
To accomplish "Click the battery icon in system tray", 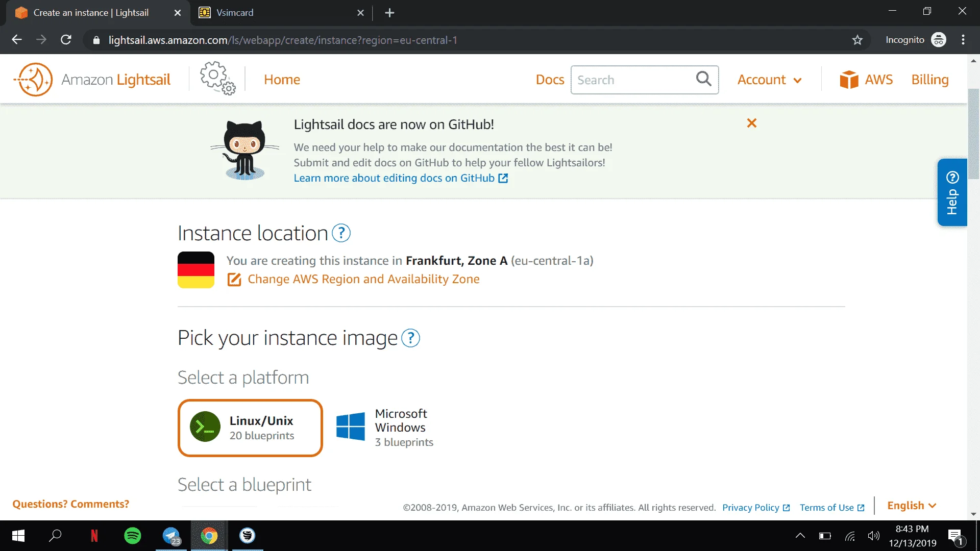I will (825, 536).
